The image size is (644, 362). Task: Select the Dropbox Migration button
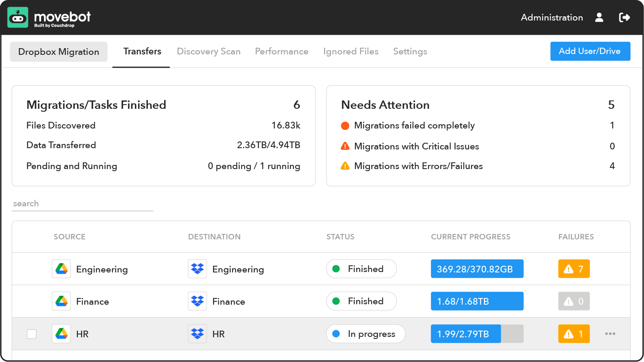(58, 51)
